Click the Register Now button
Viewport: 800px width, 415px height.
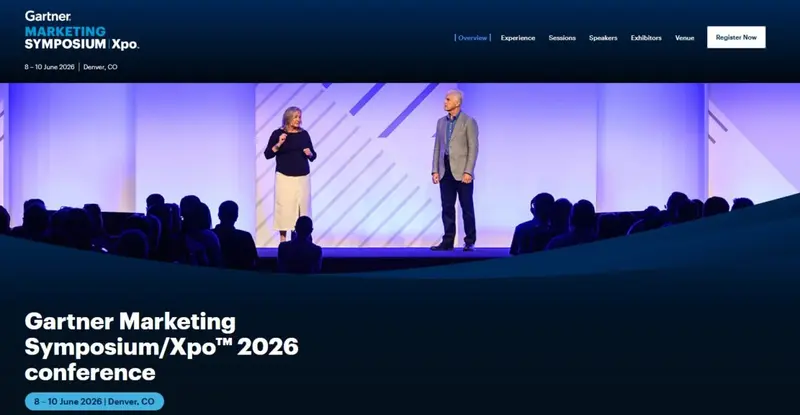(x=736, y=37)
